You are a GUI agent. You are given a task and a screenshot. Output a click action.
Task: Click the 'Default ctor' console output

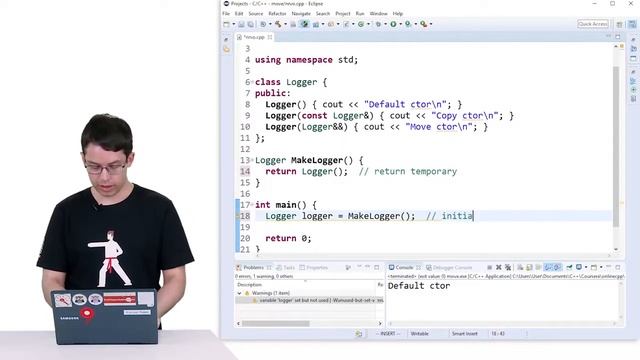(x=419, y=286)
